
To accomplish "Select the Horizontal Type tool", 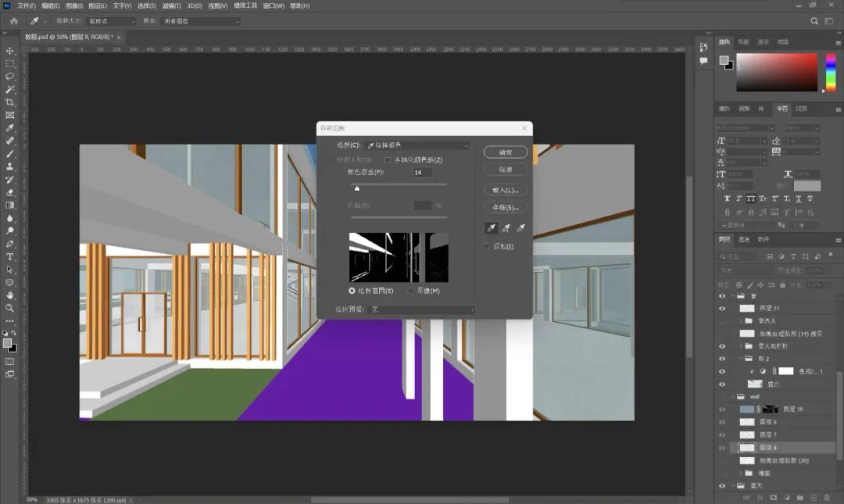I will pyautogui.click(x=9, y=257).
